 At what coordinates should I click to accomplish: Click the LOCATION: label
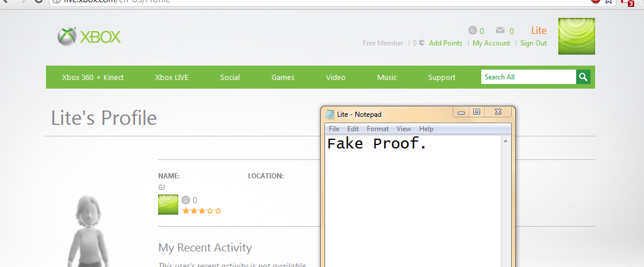point(266,176)
